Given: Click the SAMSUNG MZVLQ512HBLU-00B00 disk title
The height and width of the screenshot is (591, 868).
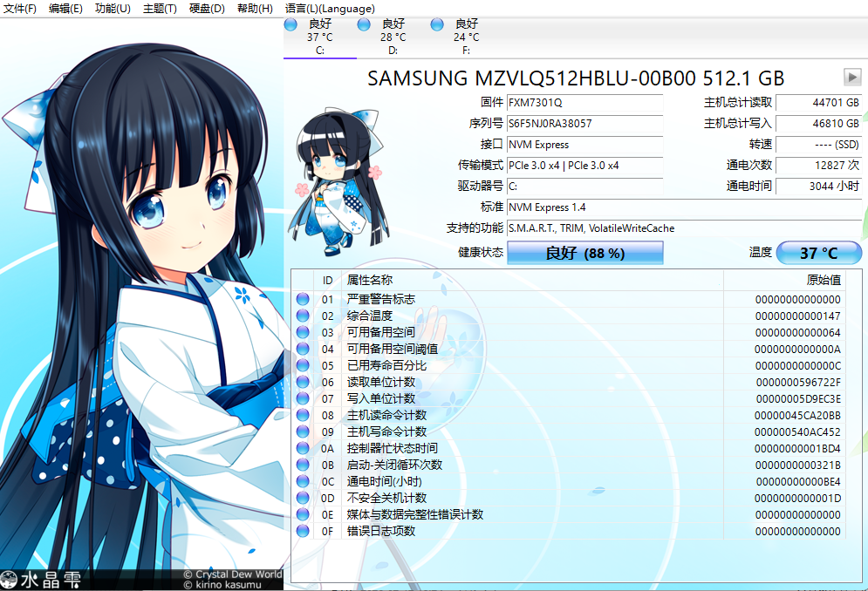Looking at the screenshot, I should pos(576,78).
